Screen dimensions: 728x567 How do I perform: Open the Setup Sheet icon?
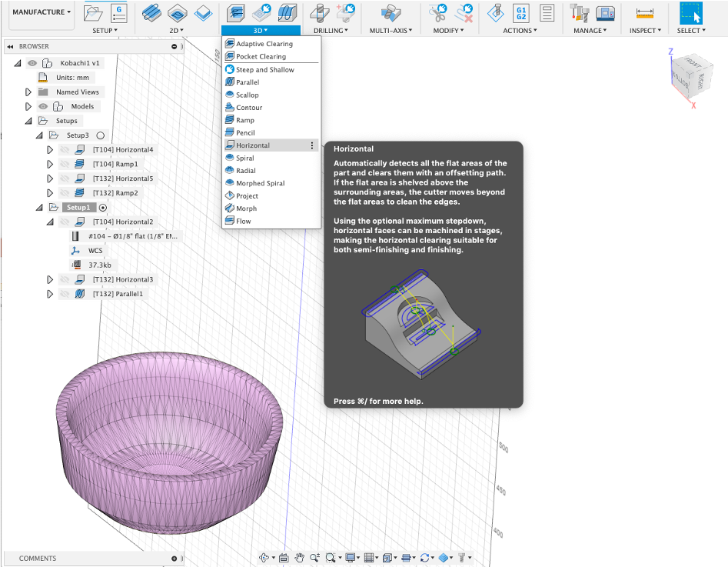point(547,13)
